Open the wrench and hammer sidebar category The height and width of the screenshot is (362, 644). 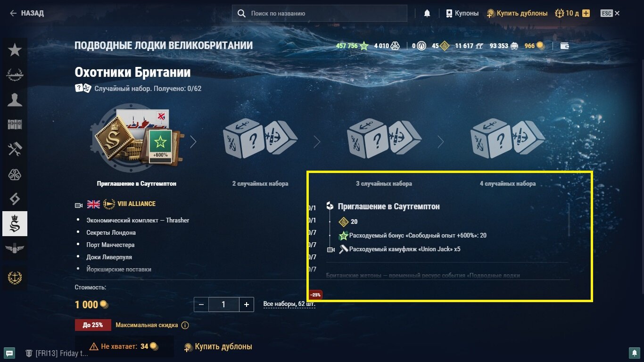point(15,149)
